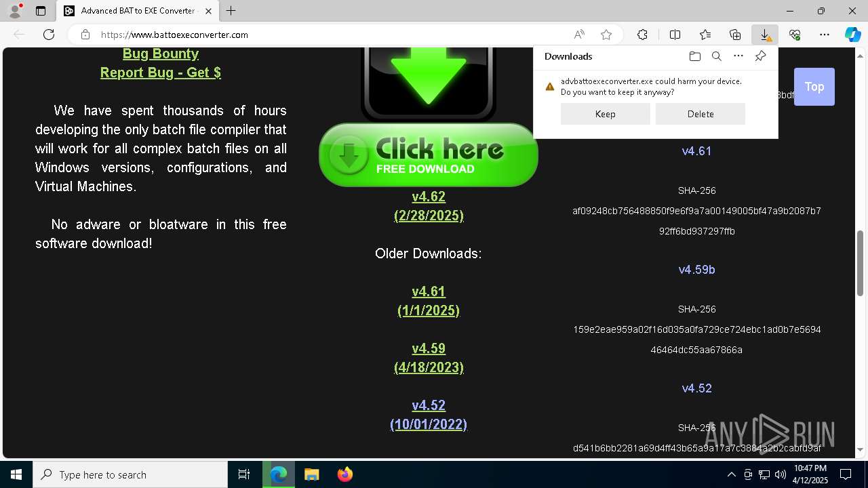This screenshot has width=868, height=488.
Task: Open the downloads folder
Action: [x=694, y=56]
